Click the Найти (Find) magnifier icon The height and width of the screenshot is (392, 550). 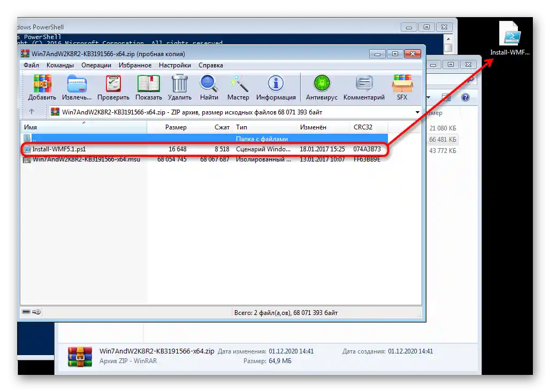click(209, 88)
